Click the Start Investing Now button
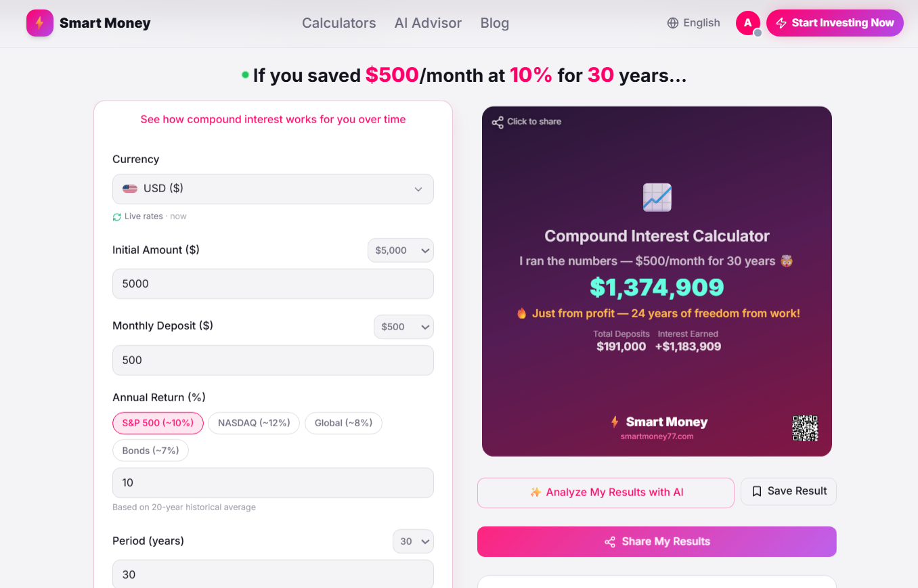 (835, 23)
